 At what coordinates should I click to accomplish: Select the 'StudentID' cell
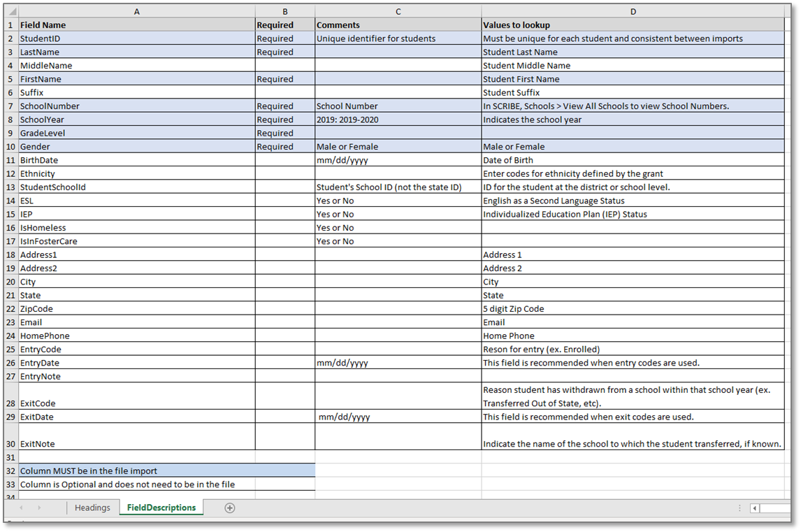[137, 38]
